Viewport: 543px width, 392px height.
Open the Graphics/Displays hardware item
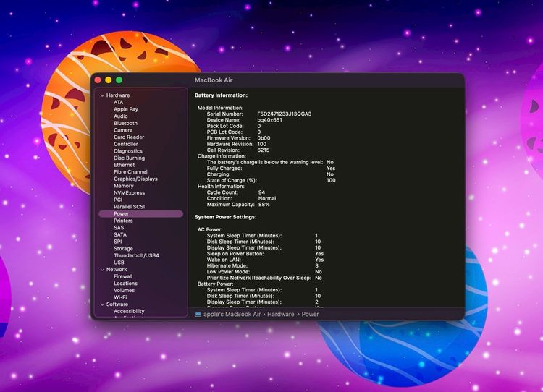click(x=135, y=179)
